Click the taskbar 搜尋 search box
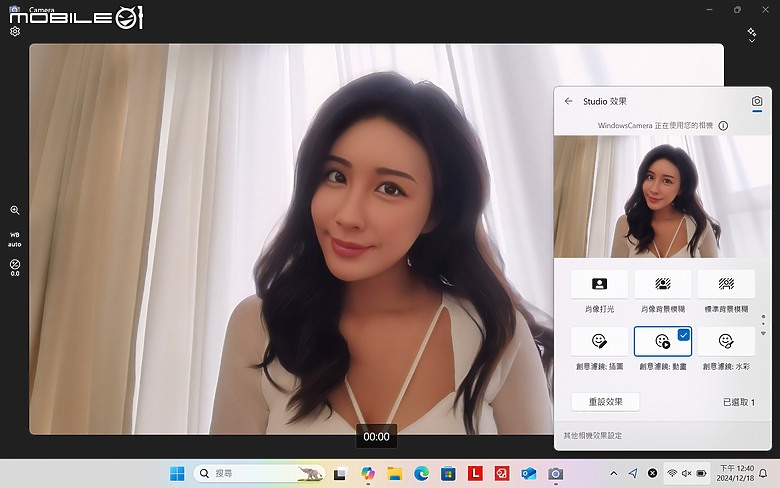Screen dimensions: 780x488 tap(260, 474)
